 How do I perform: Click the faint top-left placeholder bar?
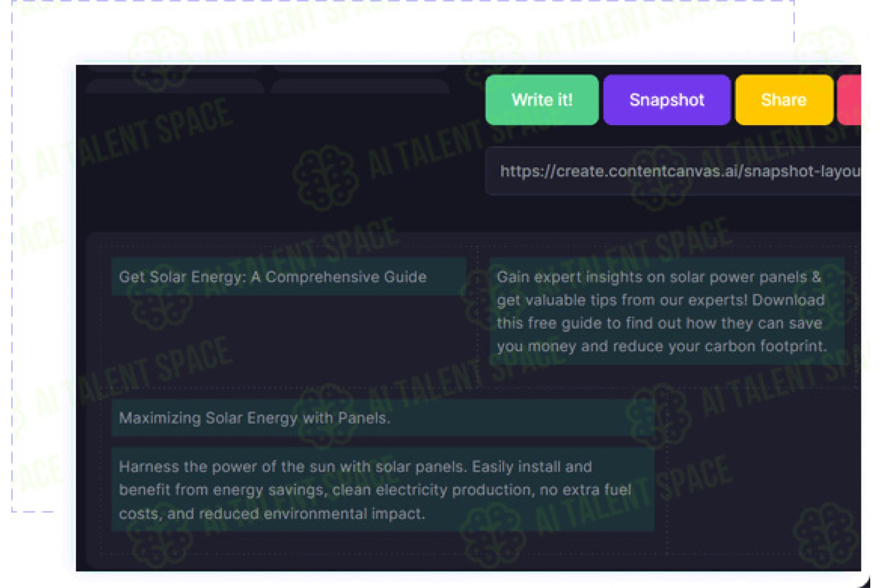pos(175,86)
